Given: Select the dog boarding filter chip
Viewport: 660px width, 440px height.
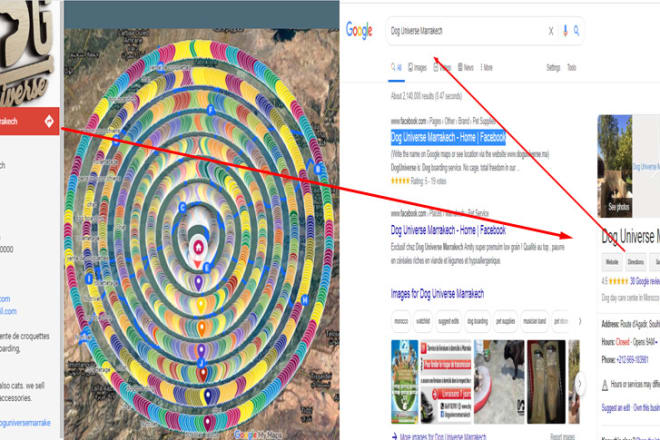Looking at the screenshot, I should point(477,321).
